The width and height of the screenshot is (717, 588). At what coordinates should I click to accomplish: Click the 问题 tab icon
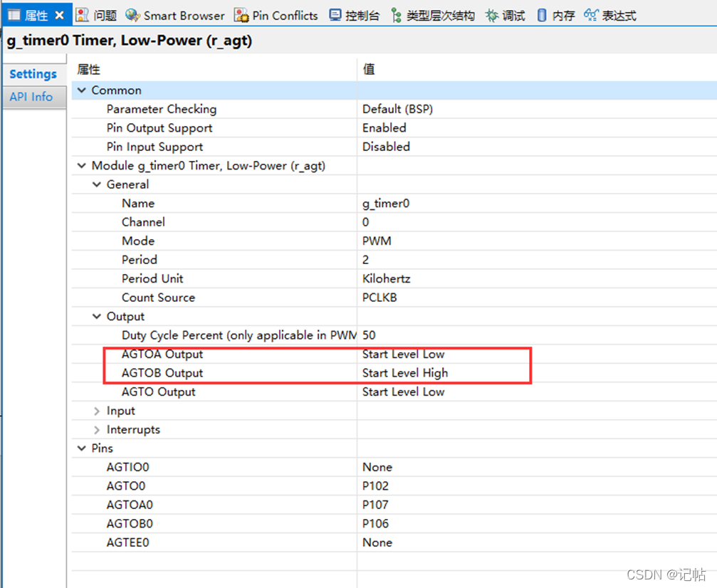(83, 15)
